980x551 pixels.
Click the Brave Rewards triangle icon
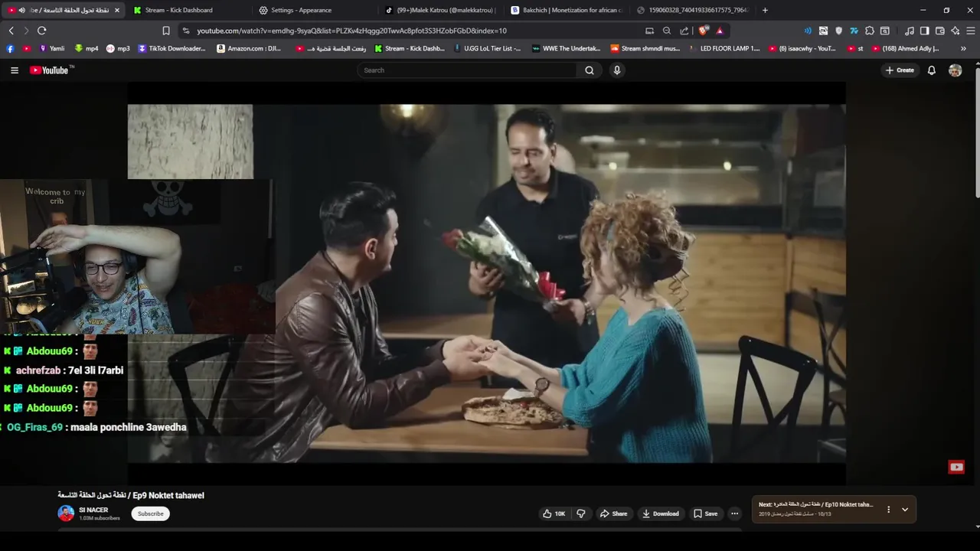click(x=720, y=31)
